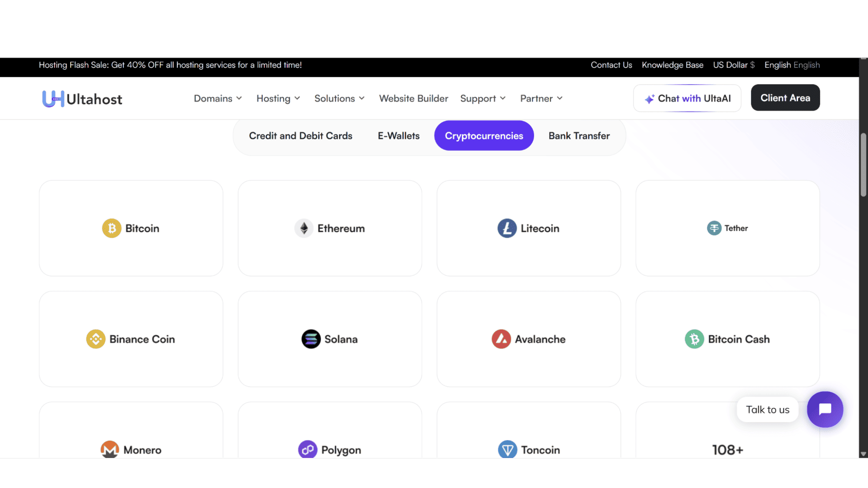
Task: Open the Knowledge Base link
Action: coord(672,65)
